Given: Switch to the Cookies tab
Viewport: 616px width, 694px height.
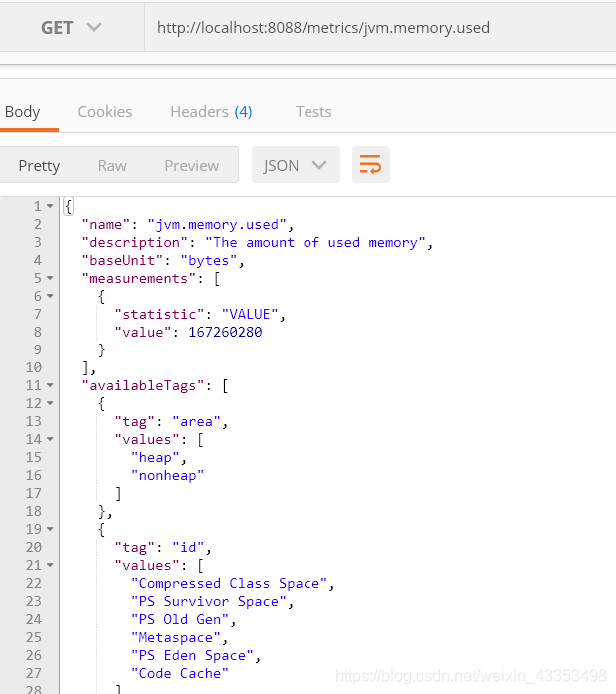Looking at the screenshot, I should [105, 112].
